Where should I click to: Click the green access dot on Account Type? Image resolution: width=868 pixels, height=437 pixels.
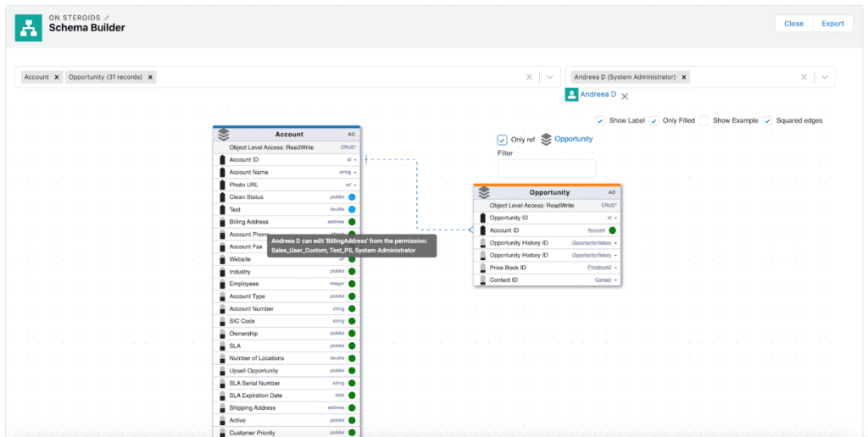click(x=352, y=296)
